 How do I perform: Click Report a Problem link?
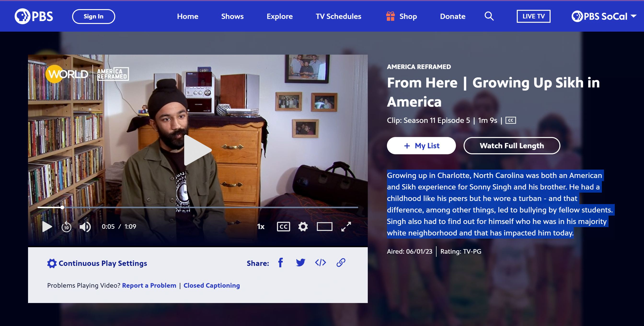click(x=149, y=285)
